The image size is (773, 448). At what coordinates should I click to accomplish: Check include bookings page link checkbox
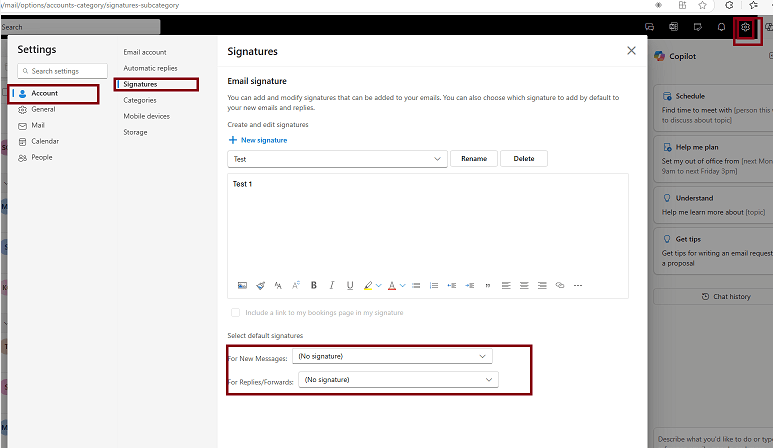[x=236, y=312]
